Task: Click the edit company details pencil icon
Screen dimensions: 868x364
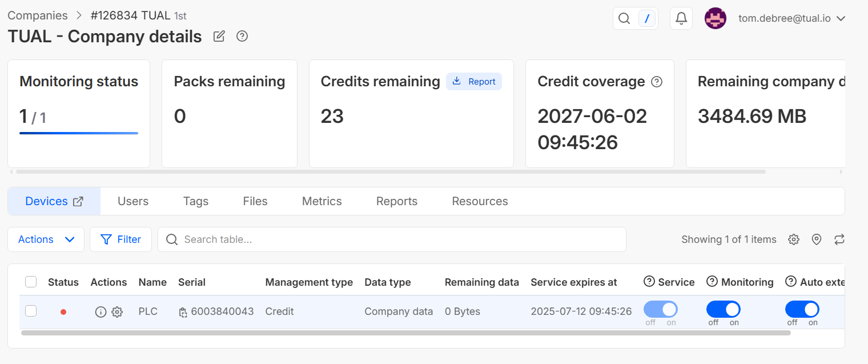Action: point(219,37)
